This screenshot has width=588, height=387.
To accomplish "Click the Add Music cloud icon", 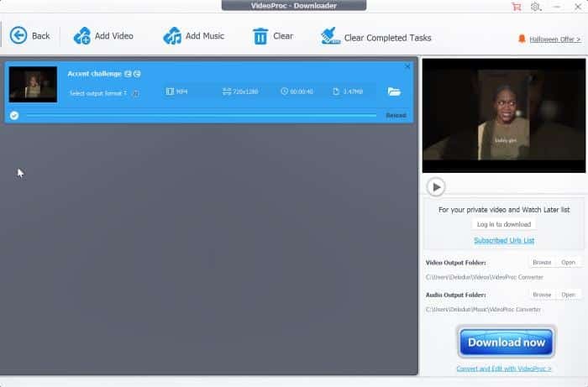I will [x=172, y=36].
